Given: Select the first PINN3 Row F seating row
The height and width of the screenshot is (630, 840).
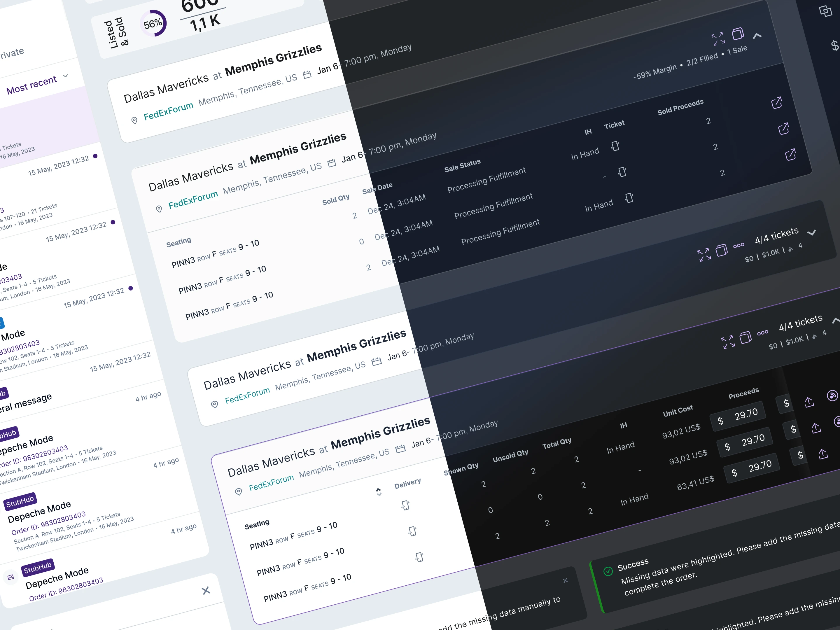Looking at the screenshot, I should click(x=215, y=254).
